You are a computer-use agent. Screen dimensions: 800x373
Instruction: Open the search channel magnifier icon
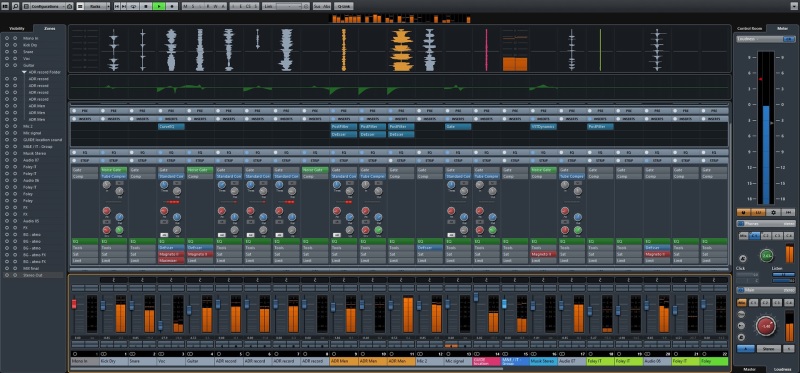coord(15,6)
